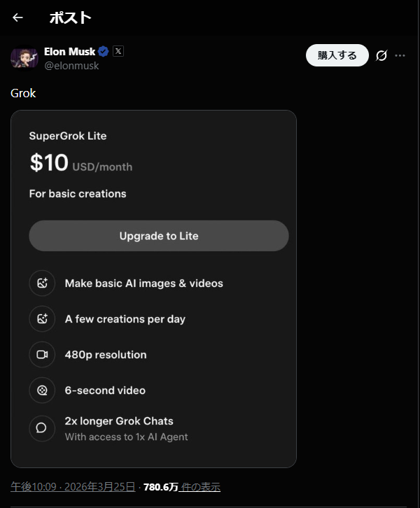The height and width of the screenshot is (508, 420).
Task: Open the Grok icon next to the subscribe button
Action: pyautogui.click(x=381, y=55)
